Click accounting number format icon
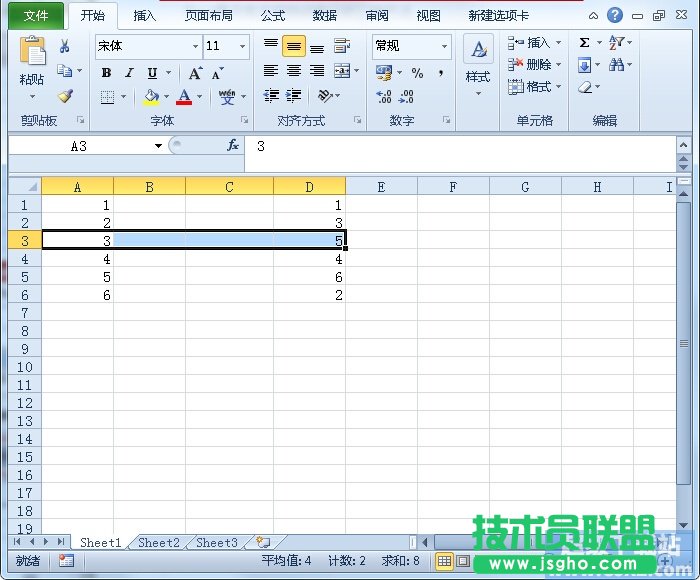Image resolution: width=700 pixels, height=580 pixels. click(384, 73)
